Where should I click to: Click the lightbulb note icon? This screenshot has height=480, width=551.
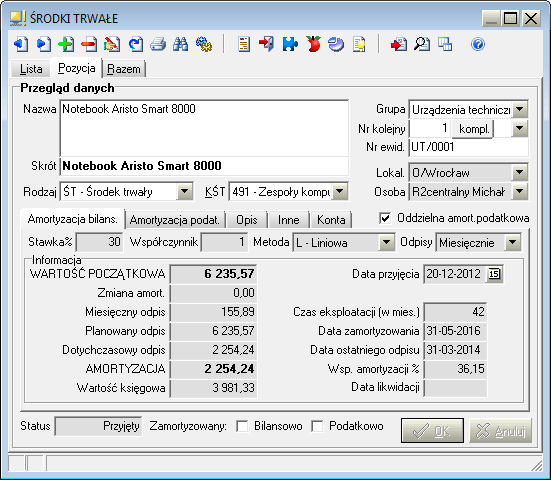[x=359, y=45]
